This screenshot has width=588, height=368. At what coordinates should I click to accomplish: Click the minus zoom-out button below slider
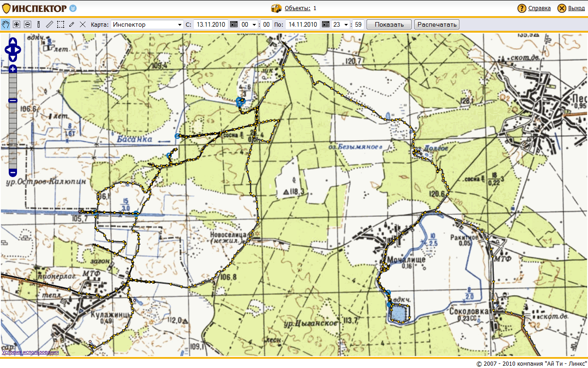click(x=13, y=173)
